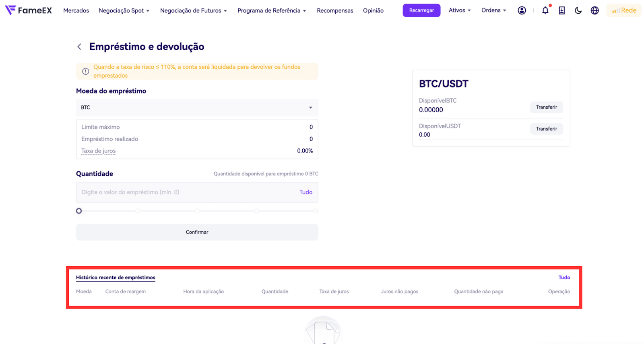Click Transferir for available BTC
The width and height of the screenshot is (644, 344).
click(x=546, y=107)
